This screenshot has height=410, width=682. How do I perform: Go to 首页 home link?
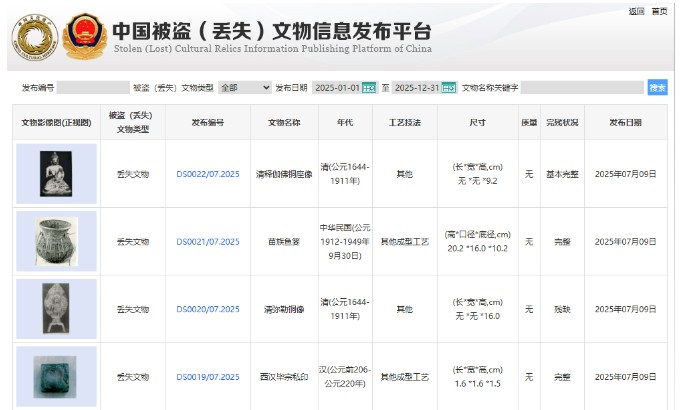[659, 11]
